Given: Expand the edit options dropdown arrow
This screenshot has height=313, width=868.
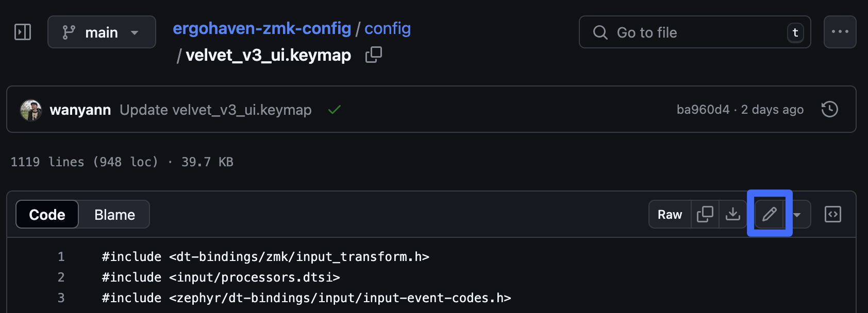Looking at the screenshot, I should pos(797,214).
